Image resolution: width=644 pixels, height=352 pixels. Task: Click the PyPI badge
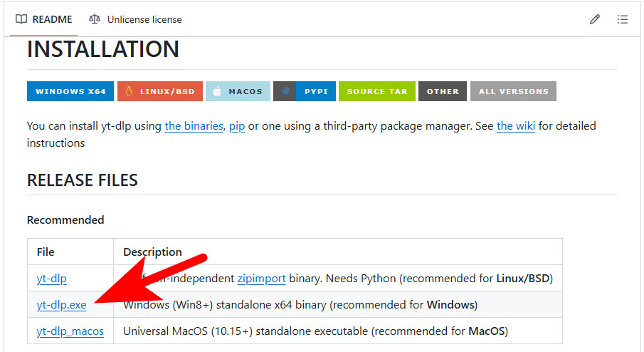[x=304, y=91]
